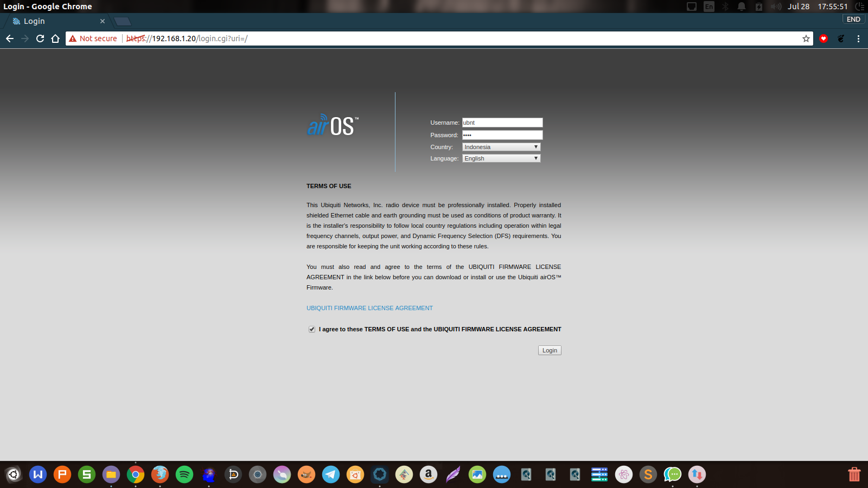Click the Login button

tap(550, 350)
